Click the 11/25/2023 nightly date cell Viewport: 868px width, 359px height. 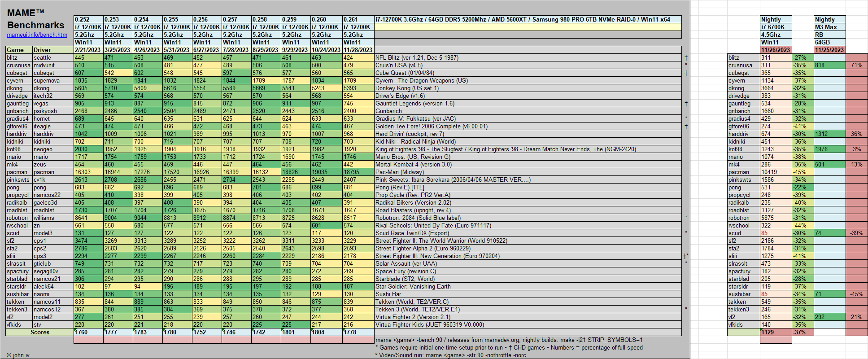[830, 50]
